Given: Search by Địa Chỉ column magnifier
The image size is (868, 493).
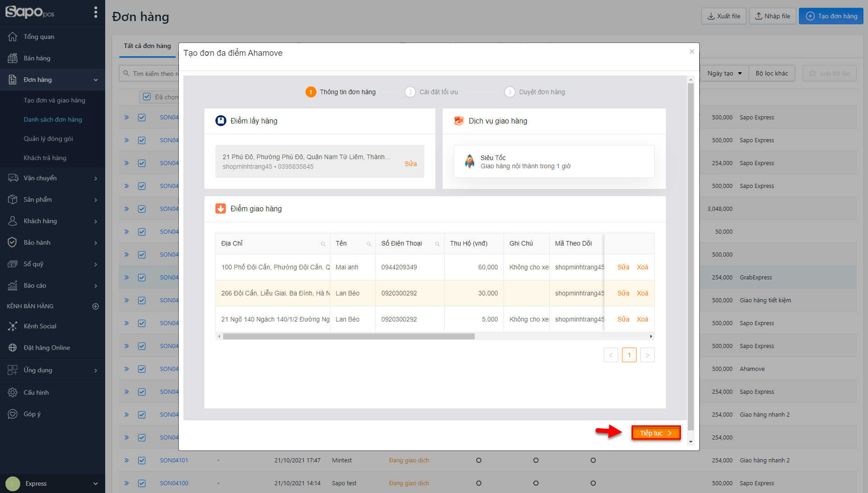Looking at the screenshot, I should point(323,244).
